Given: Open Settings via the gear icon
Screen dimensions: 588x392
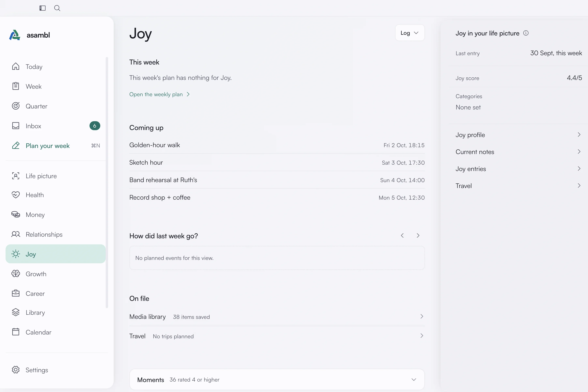Looking at the screenshot, I should click(16, 370).
